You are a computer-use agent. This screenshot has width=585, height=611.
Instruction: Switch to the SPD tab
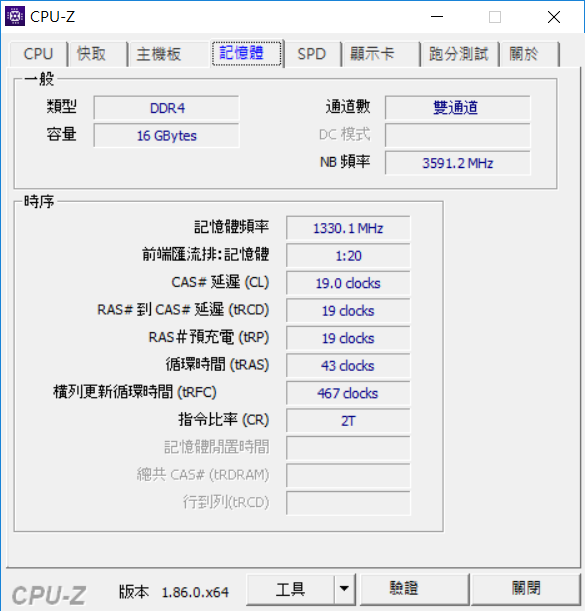311,54
